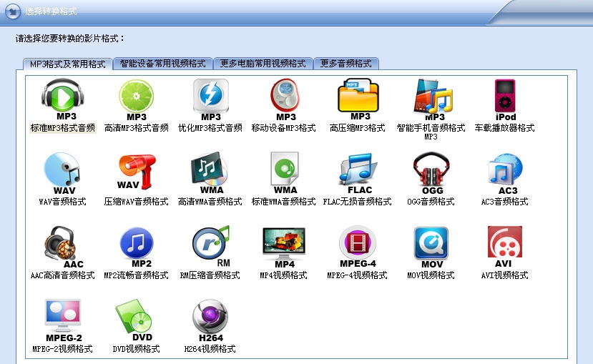Viewport: 593px width, 364px height.
Task: Open the 智能设备常用视频格式 tab
Action: pyautogui.click(x=162, y=64)
